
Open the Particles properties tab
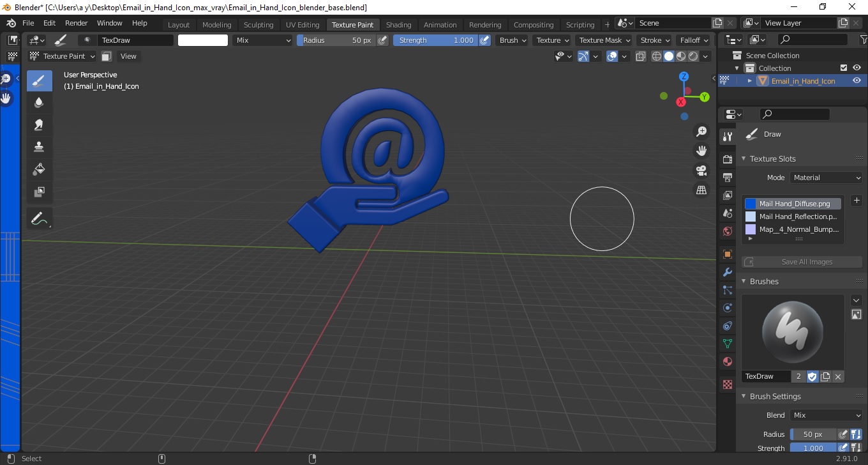point(727,290)
